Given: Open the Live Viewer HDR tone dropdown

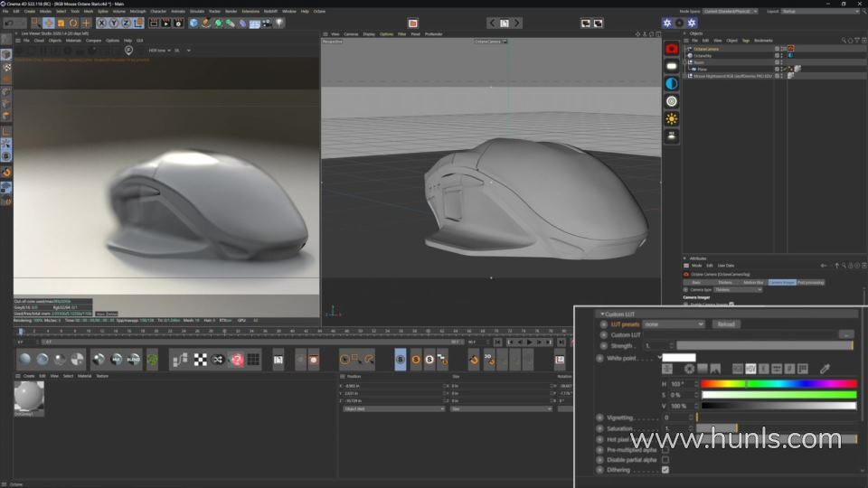Looking at the screenshot, I should [160, 51].
